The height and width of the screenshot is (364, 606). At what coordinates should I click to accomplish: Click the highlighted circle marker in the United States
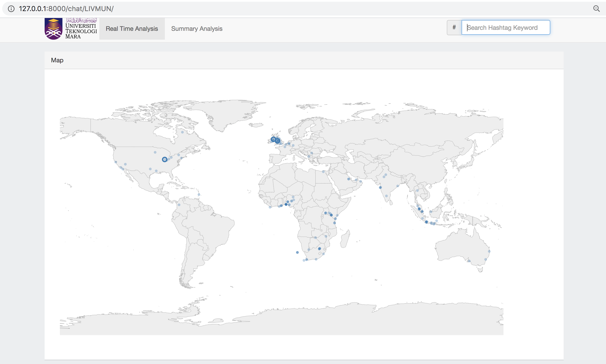[164, 160]
